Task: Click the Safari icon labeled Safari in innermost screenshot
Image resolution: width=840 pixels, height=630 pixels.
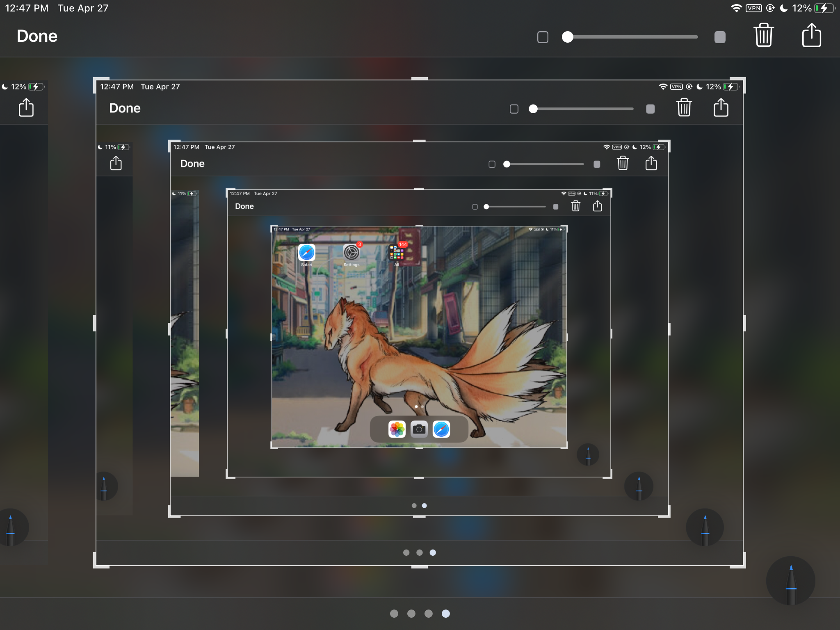Action: (306, 252)
